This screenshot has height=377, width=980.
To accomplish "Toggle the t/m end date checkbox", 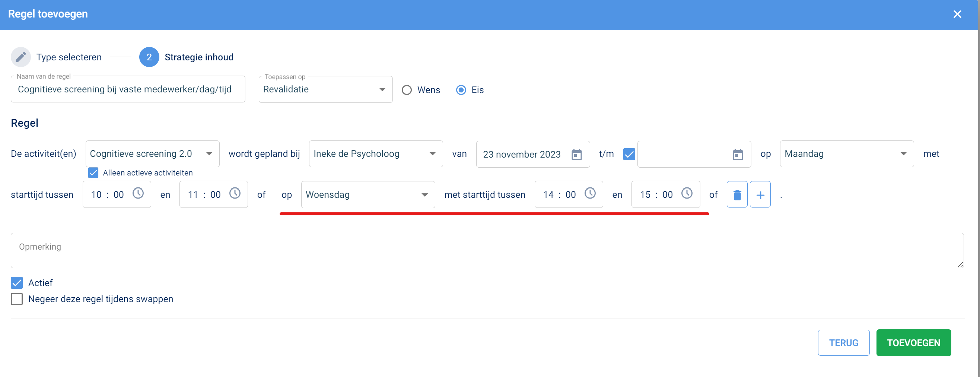I will (x=629, y=154).
